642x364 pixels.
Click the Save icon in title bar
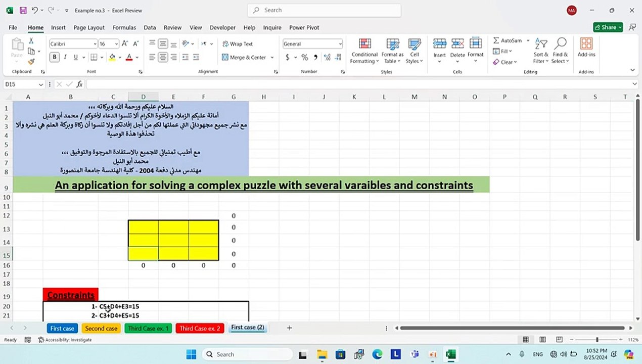(23, 10)
